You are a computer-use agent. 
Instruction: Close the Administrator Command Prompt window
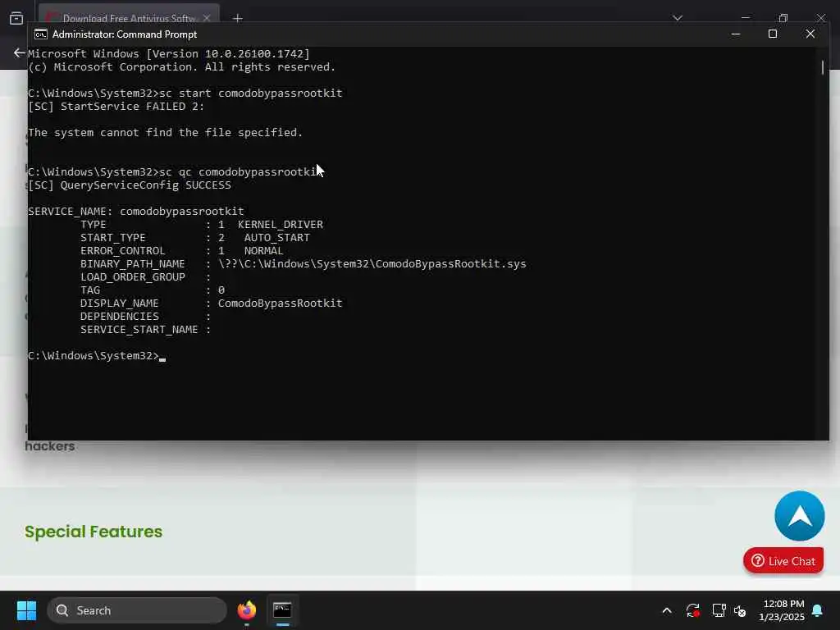(x=810, y=34)
